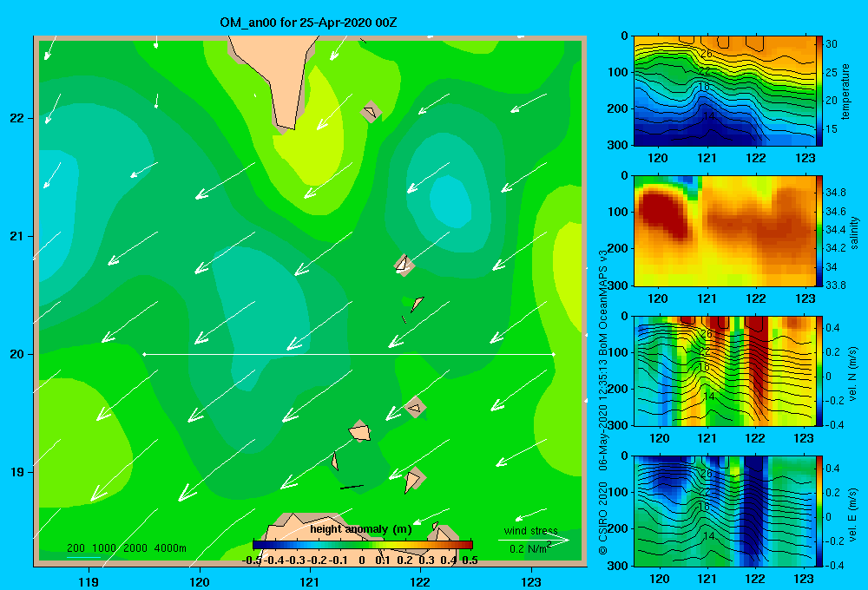Click the 122 longitude label under vel. E panel

pos(755,579)
